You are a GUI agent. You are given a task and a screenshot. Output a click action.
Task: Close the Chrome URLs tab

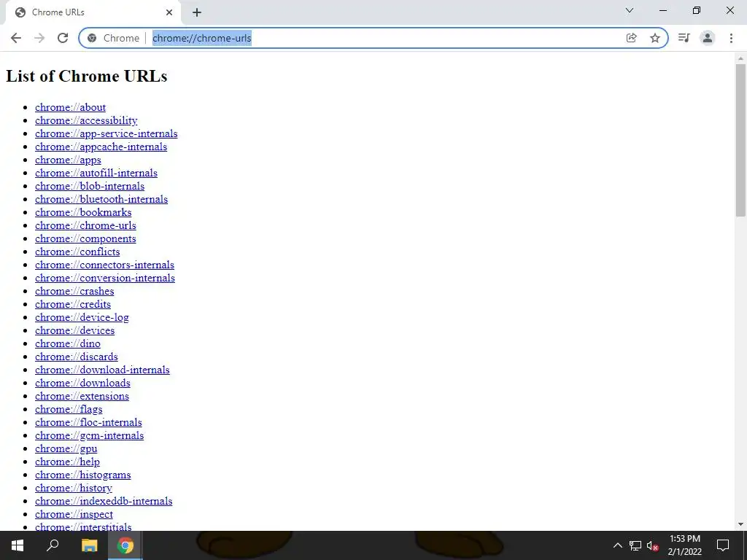tap(169, 12)
